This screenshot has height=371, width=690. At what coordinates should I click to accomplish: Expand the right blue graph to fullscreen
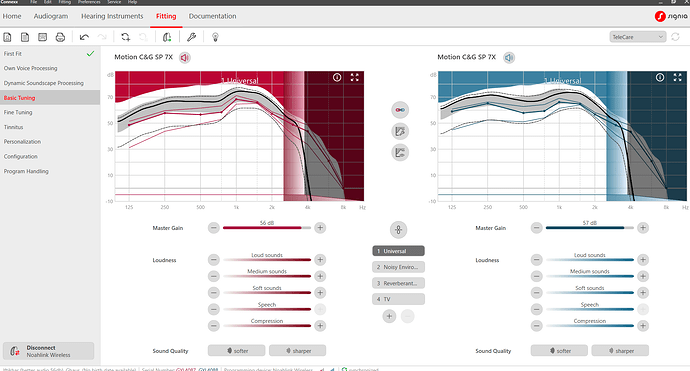[x=677, y=77]
